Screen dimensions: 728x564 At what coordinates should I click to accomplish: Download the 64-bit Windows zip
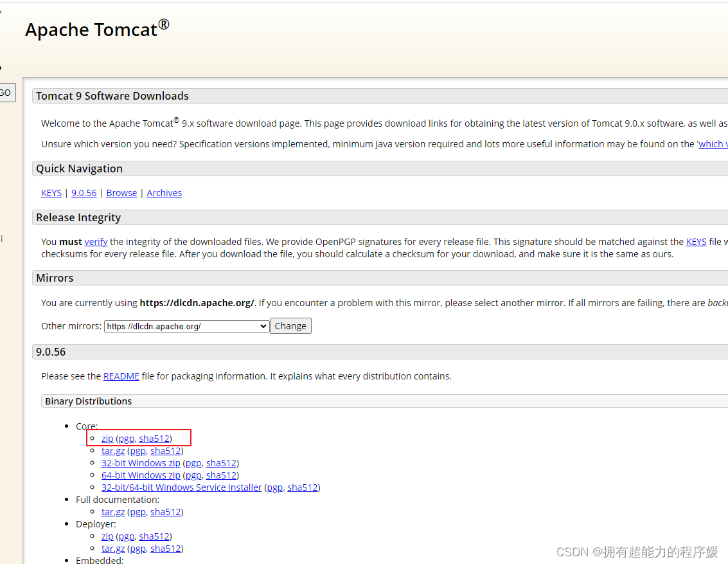click(x=141, y=475)
